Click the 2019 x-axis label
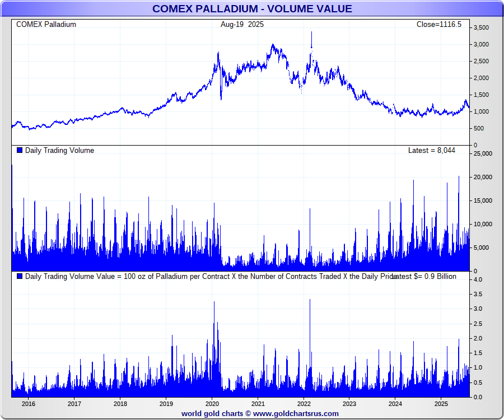The image size is (504, 420). point(166,404)
